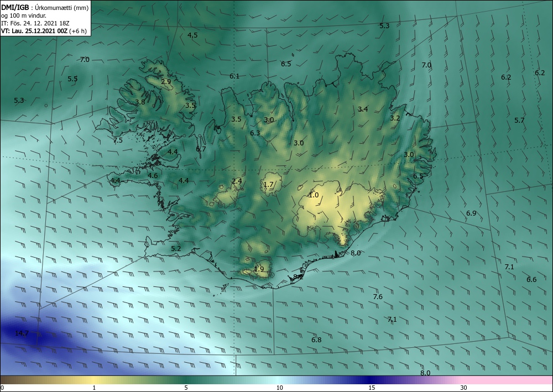Screen dimensions: 553x392
Task: Click the 4.5 value on the map
Action: pyautogui.click(x=192, y=35)
